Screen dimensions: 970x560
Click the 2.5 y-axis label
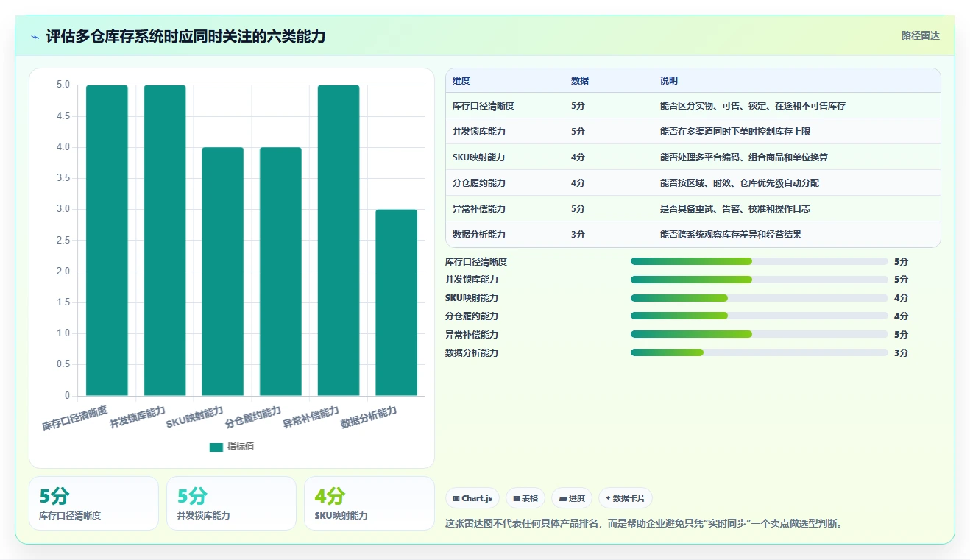(x=63, y=241)
